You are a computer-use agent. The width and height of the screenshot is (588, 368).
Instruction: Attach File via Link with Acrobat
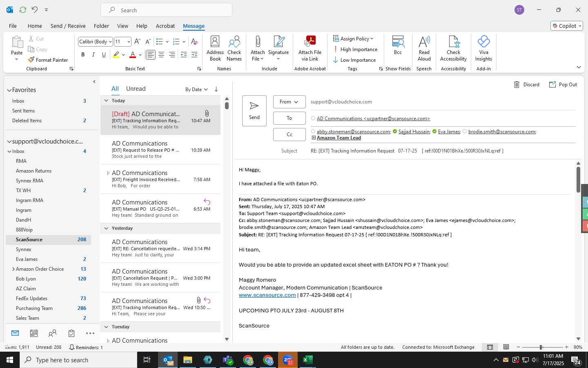click(x=310, y=48)
